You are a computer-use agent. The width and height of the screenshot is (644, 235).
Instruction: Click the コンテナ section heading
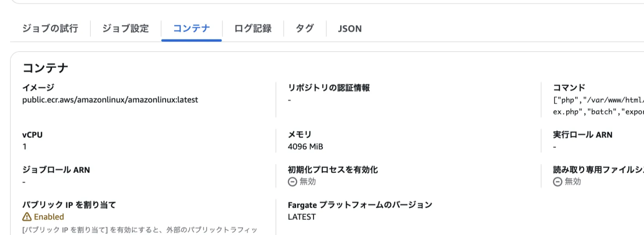pyautogui.click(x=45, y=68)
